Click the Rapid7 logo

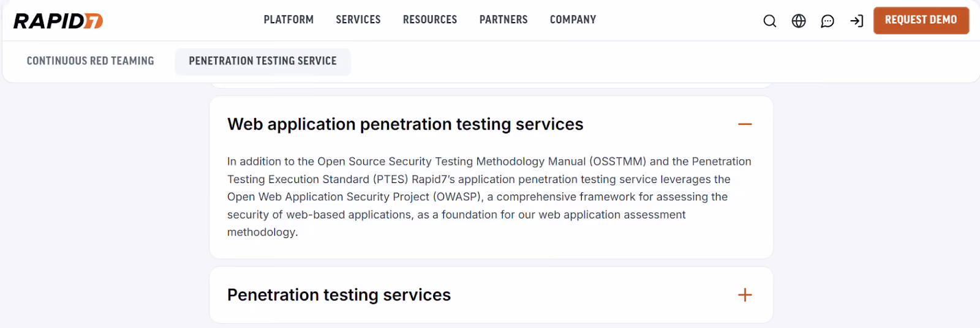[58, 21]
